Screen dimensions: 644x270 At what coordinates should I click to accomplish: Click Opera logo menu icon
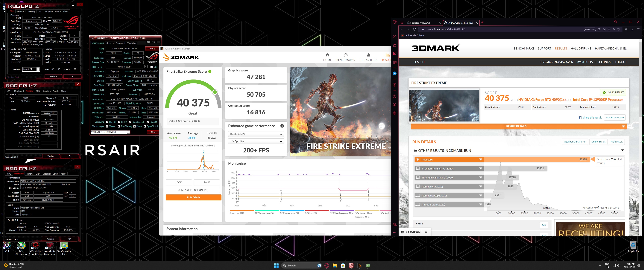394,22
